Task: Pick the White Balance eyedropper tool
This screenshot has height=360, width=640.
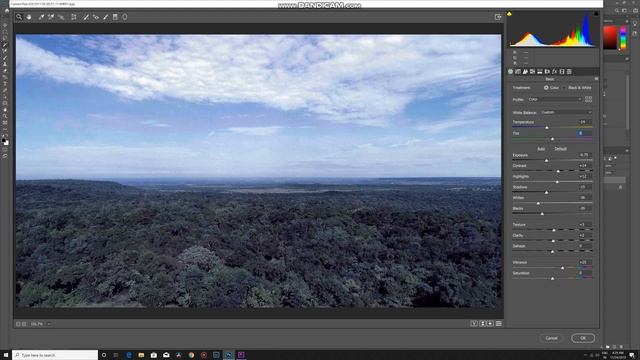Action: pyautogui.click(x=41, y=17)
